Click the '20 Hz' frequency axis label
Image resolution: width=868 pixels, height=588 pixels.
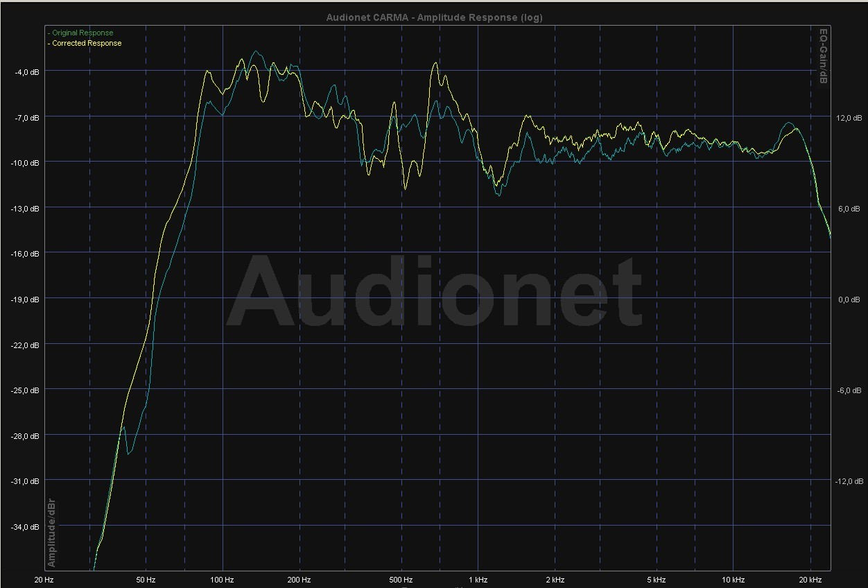point(44,580)
